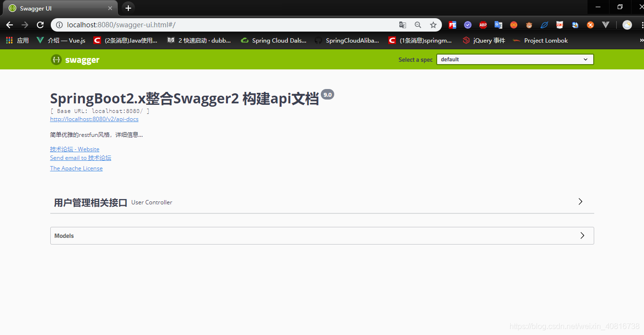Click the 9.0 version badge
This screenshot has width=644, height=335.
(328, 95)
